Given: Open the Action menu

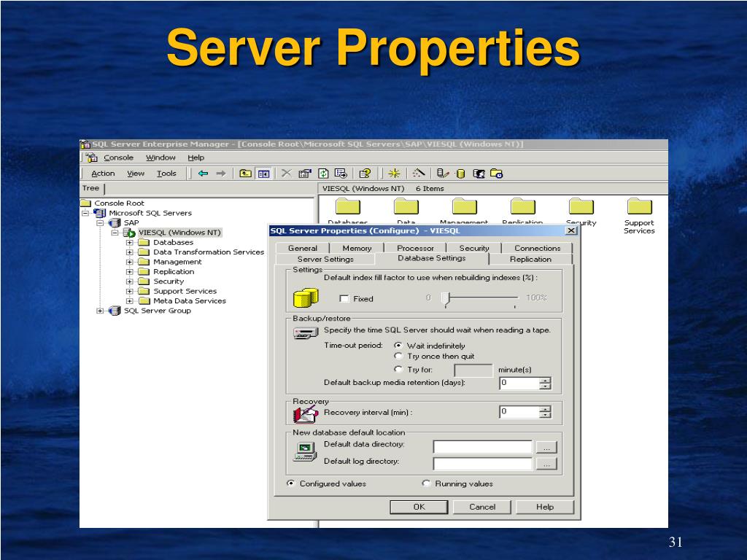Looking at the screenshot, I should pos(103,174).
